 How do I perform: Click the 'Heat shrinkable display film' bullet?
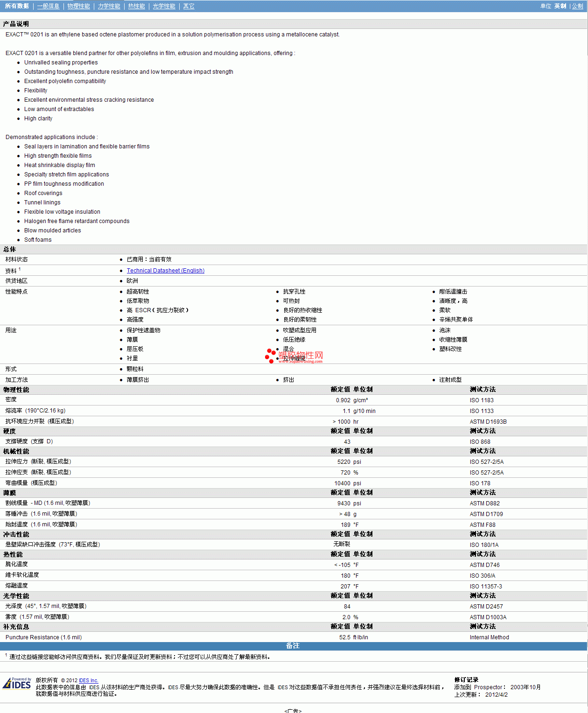click(x=60, y=165)
